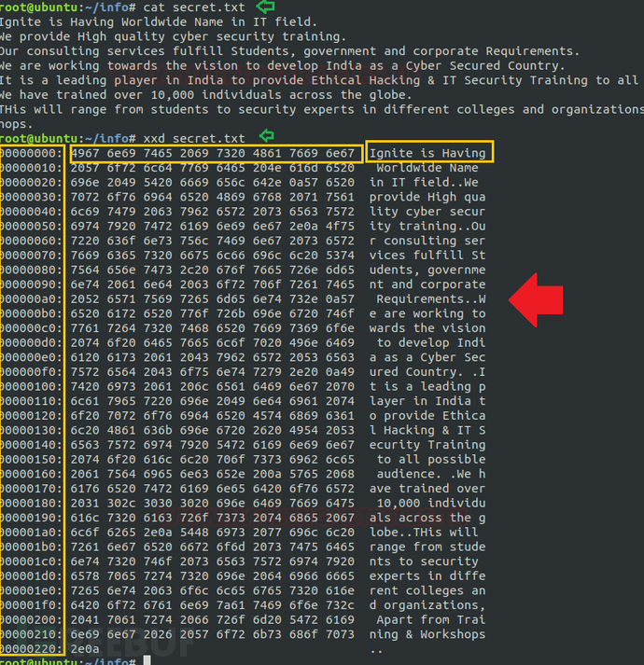Click the hex offset 00000010:

click(x=31, y=168)
